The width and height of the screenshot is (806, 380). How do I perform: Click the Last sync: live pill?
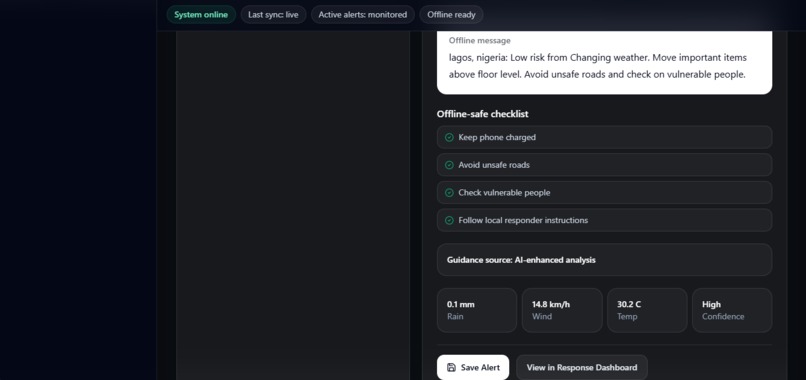(273, 14)
